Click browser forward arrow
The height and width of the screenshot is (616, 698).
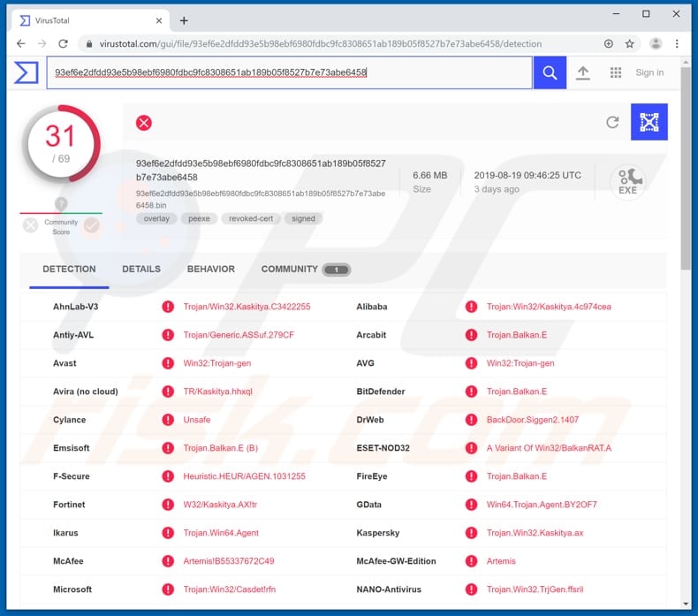pos(42,43)
